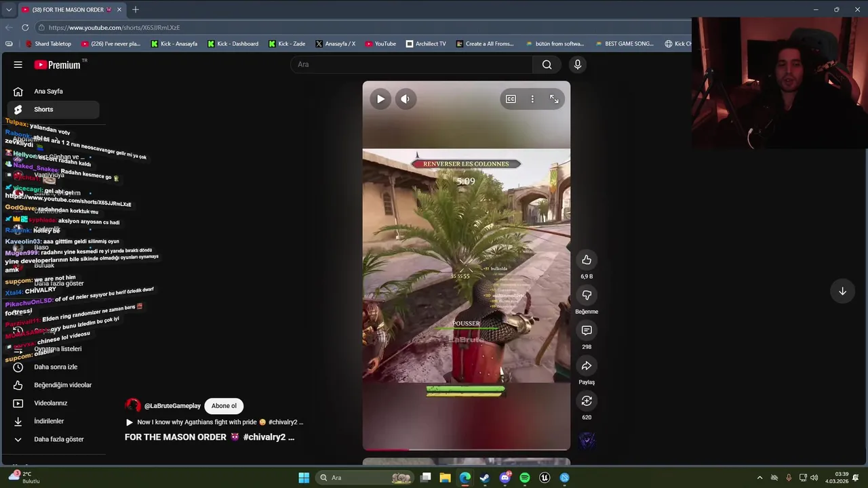Viewport: 868px width, 488px height.
Task: Open Kick - Dashboard bookmark
Action: [233, 43]
